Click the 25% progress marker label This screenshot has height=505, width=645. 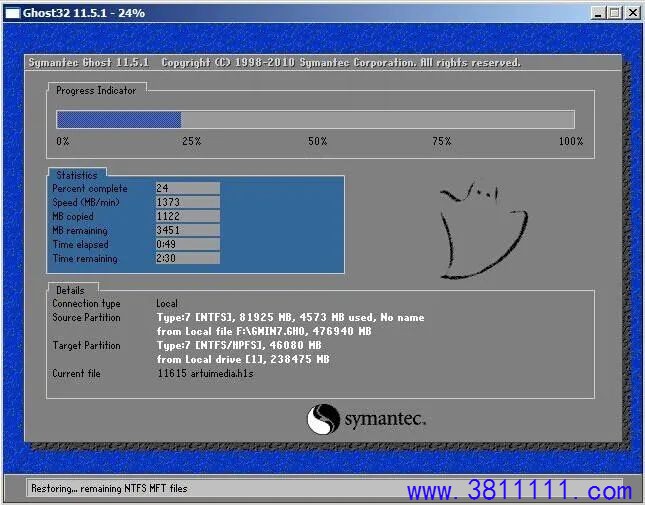(x=192, y=141)
